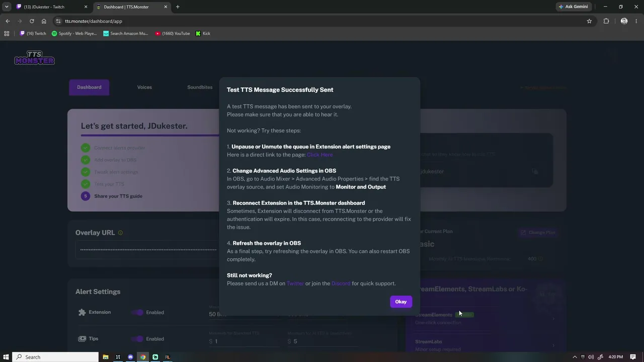The height and width of the screenshot is (362, 644).
Task: Open Google Chrome from the taskbar
Action: [x=143, y=357]
